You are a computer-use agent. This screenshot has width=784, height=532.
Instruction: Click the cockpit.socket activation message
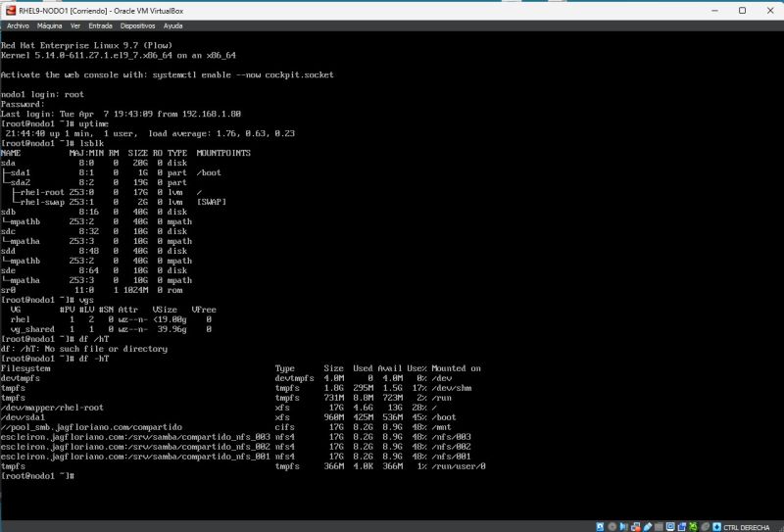click(167, 75)
